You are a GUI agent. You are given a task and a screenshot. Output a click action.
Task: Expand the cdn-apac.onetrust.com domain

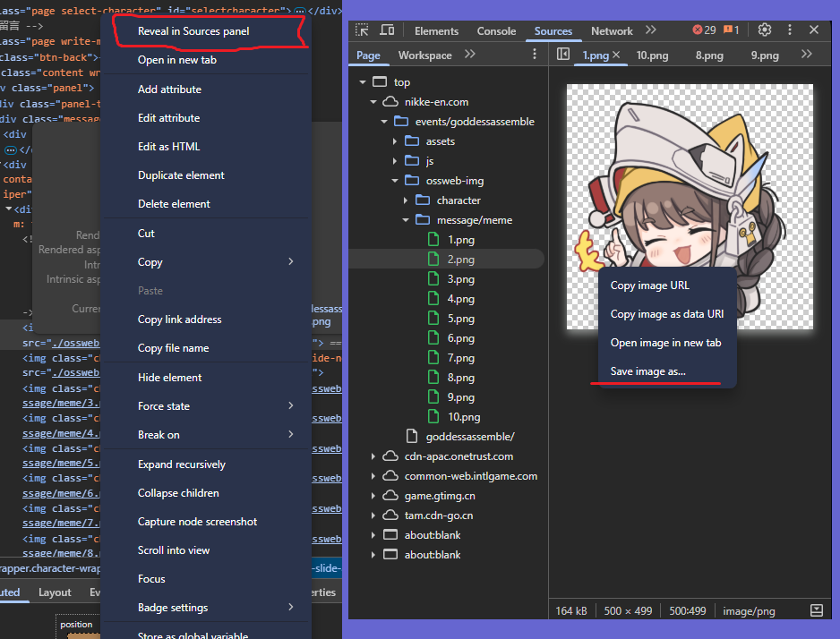point(373,456)
